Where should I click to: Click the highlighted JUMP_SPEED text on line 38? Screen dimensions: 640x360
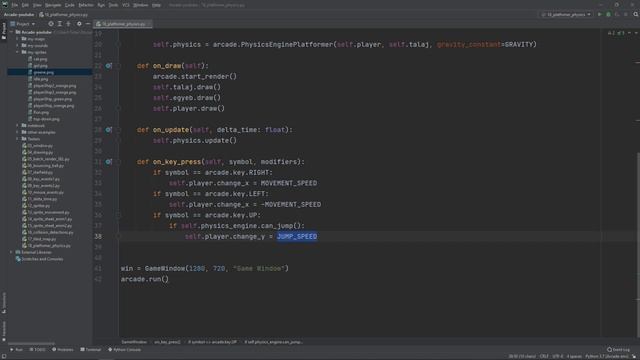coord(297,236)
